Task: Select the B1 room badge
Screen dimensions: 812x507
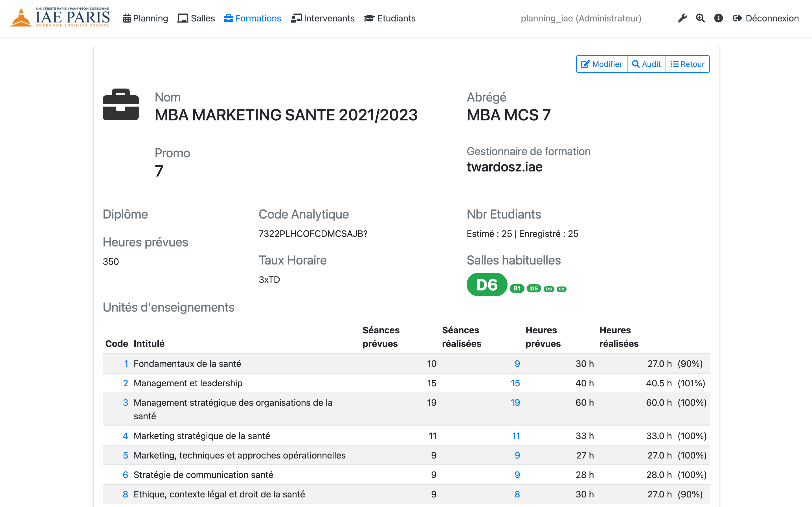Action: pos(517,288)
